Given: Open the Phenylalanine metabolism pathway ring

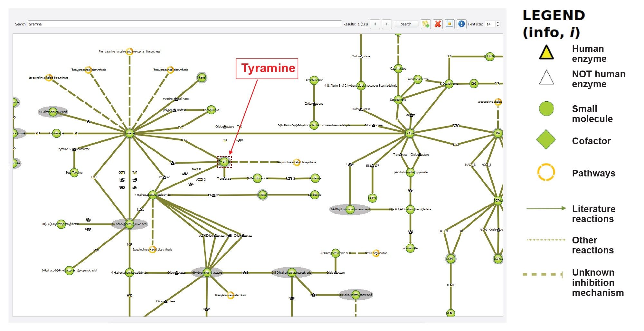Looking at the screenshot, I should click(231, 295).
